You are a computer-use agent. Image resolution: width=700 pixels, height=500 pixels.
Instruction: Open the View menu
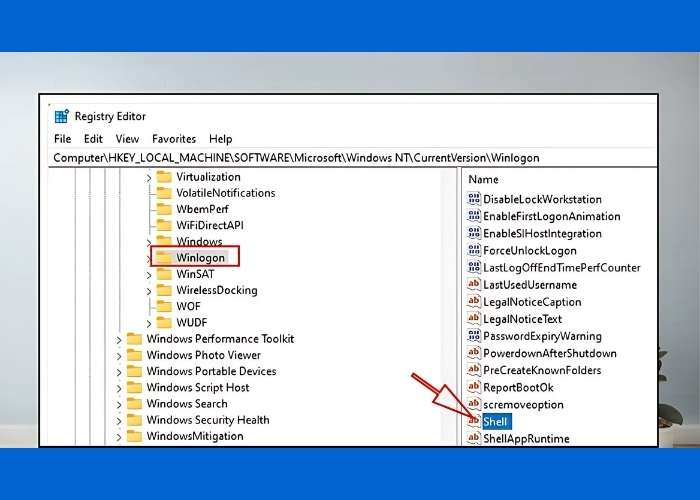[x=127, y=139]
